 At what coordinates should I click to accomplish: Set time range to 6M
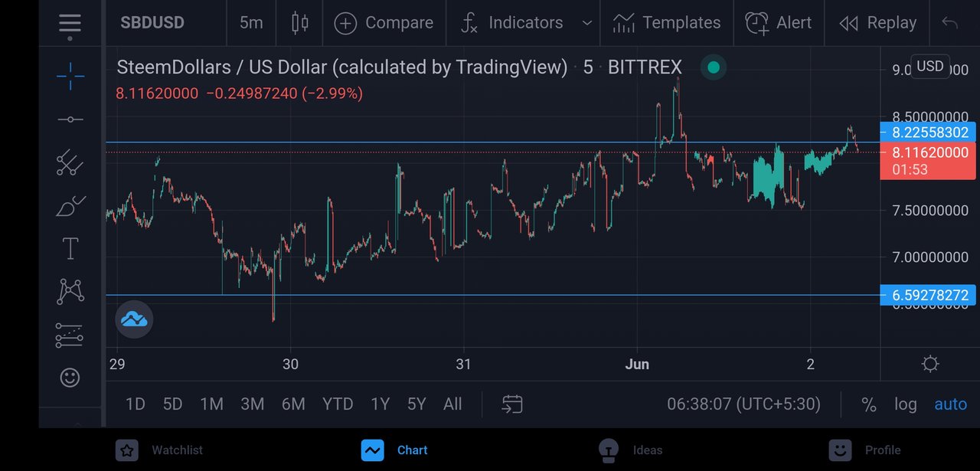pyautogui.click(x=293, y=404)
